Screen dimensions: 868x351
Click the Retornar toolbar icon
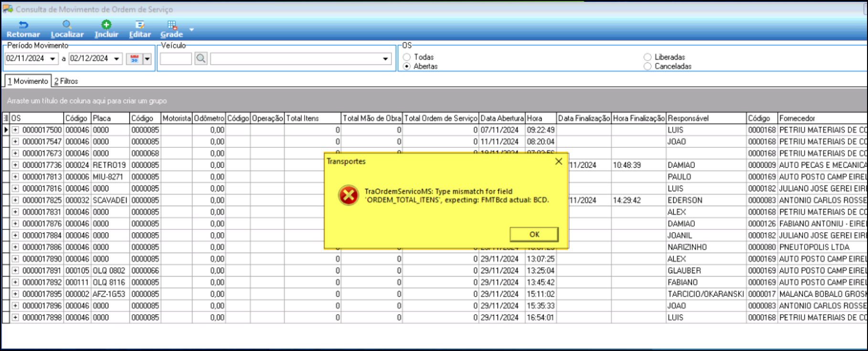(23, 25)
